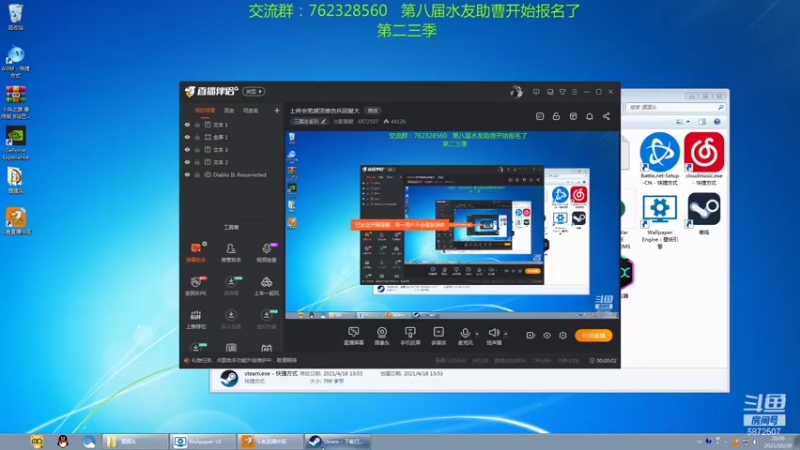Open the orange-highlighted scene tab
Screen dimensions: 800x450
(205, 110)
